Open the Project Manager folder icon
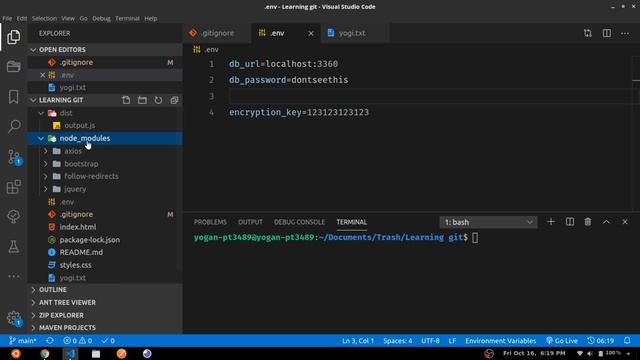The height and width of the screenshot is (360, 640). (x=13, y=66)
